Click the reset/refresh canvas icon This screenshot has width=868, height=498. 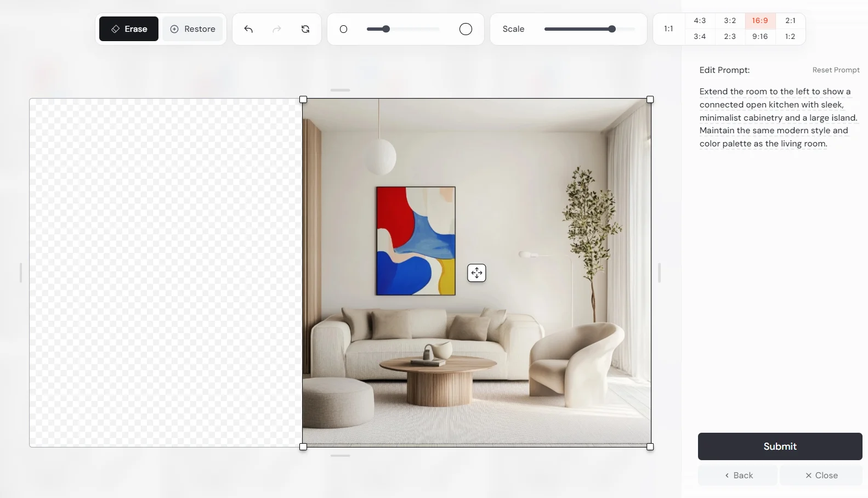point(305,29)
